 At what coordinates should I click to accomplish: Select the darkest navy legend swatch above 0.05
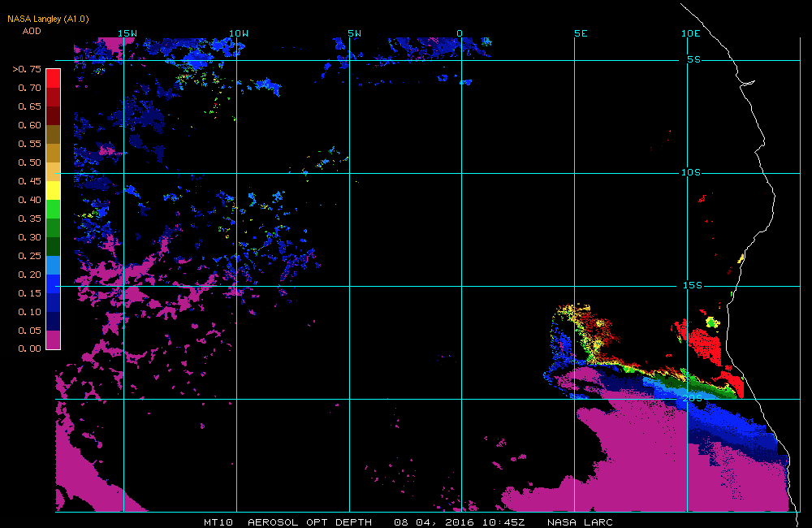(54, 321)
